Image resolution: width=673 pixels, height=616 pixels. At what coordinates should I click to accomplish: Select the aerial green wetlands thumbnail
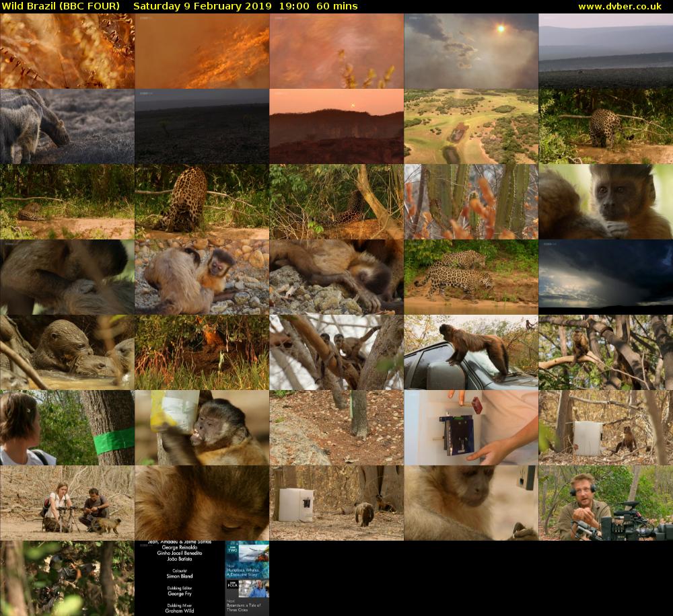[x=471, y=126]
